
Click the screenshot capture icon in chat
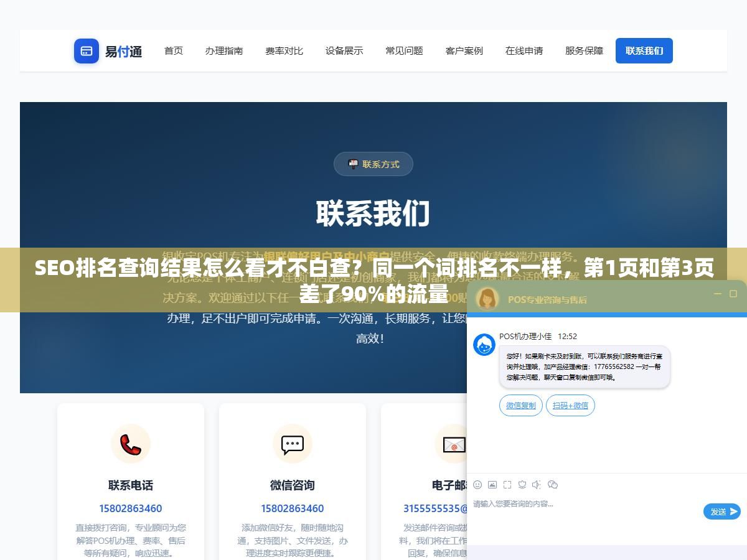point(507,485)
